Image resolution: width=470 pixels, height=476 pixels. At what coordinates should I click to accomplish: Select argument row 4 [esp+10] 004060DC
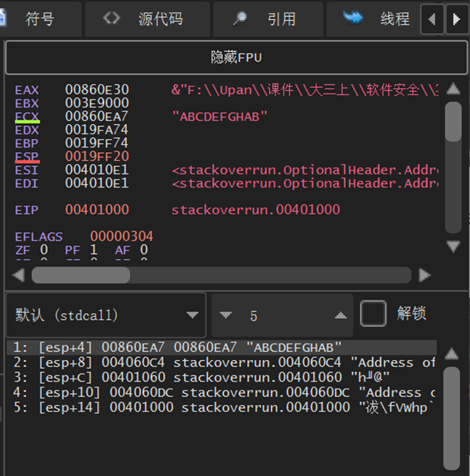pos(221,393)
